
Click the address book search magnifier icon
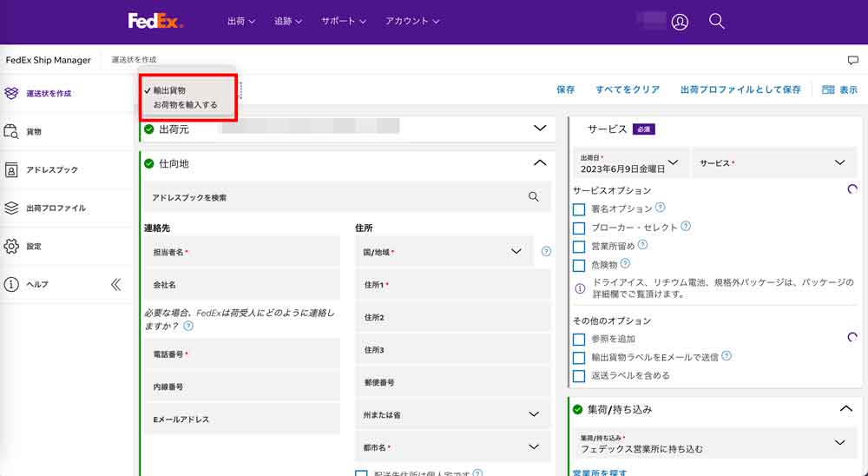tap(534, 196)
